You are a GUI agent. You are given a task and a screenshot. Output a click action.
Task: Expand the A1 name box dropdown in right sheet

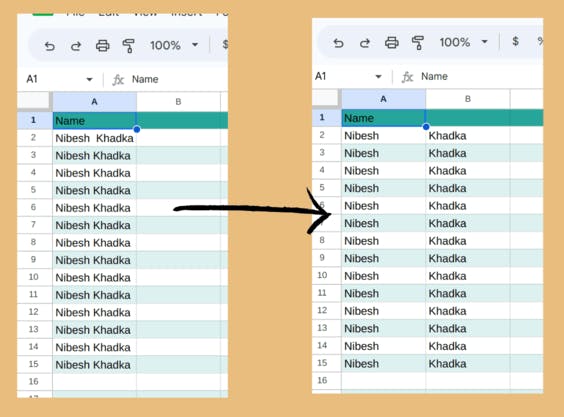(378, 76)
